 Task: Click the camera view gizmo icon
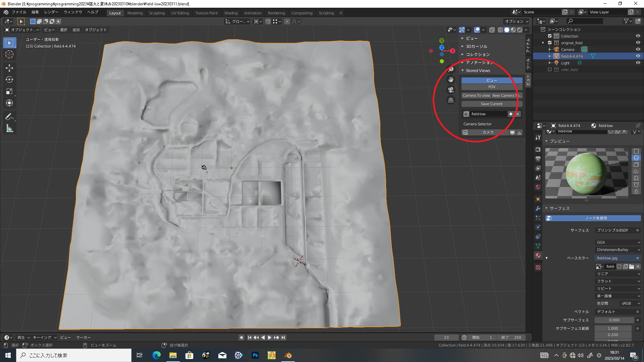click(451, 90)
